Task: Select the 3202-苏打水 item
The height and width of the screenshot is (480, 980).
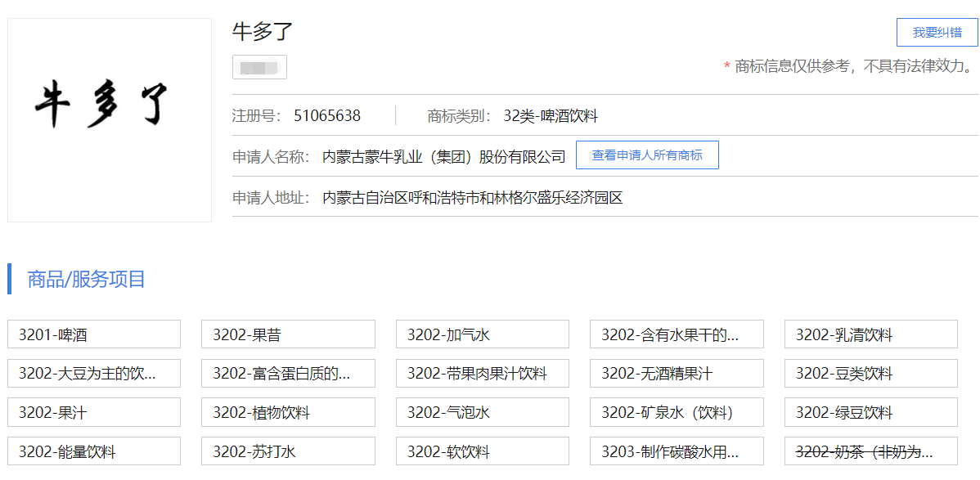Action: [288, 451]
